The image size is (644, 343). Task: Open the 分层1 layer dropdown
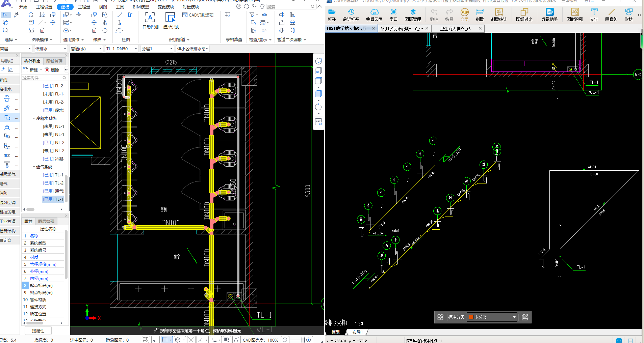coord(157,49)
